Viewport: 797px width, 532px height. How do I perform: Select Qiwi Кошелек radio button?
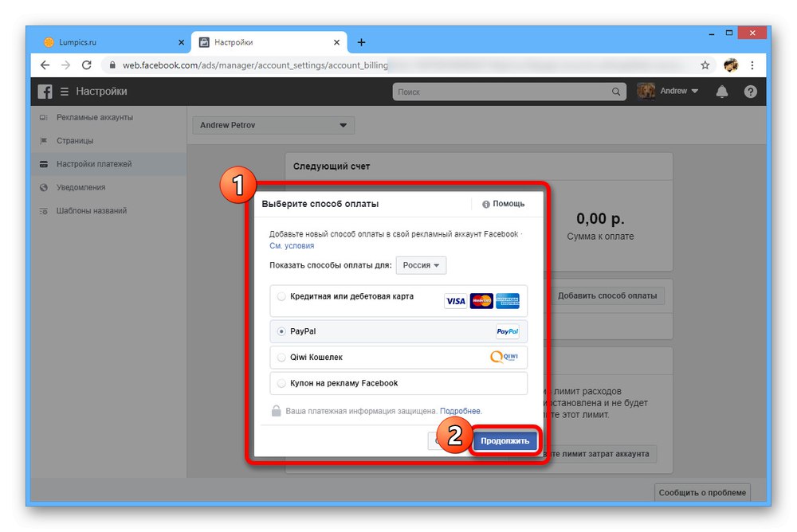tap(281, 358)
